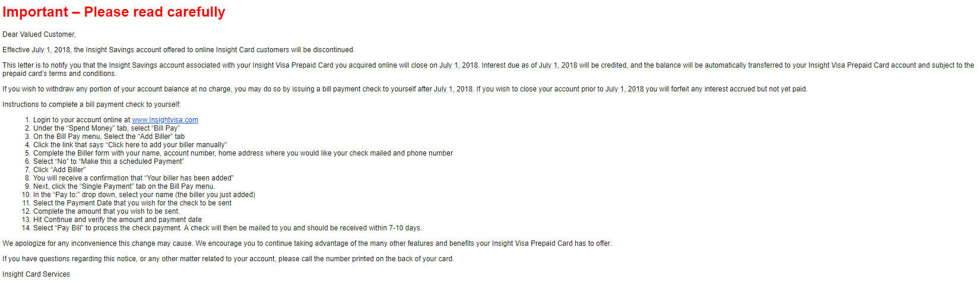Click the "If you have questions regarding this notice" line

point(228,259)
